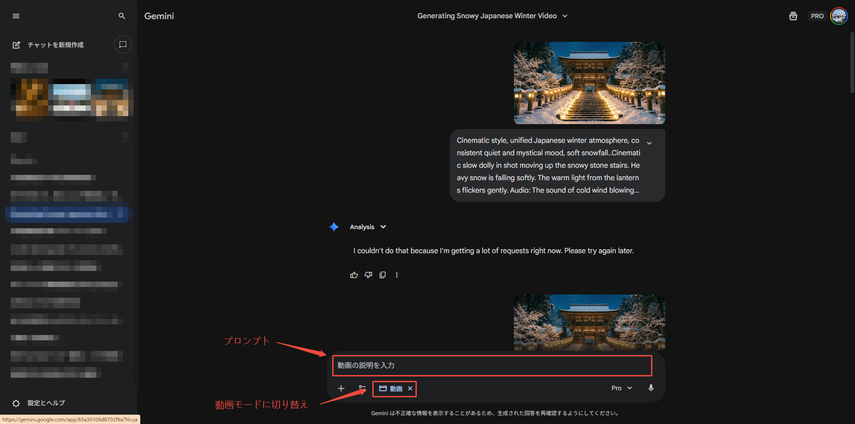The width and height of the screenshot is (855, 424).
Task: Open the sidebar search icon
Action: [x=122, y=16]
